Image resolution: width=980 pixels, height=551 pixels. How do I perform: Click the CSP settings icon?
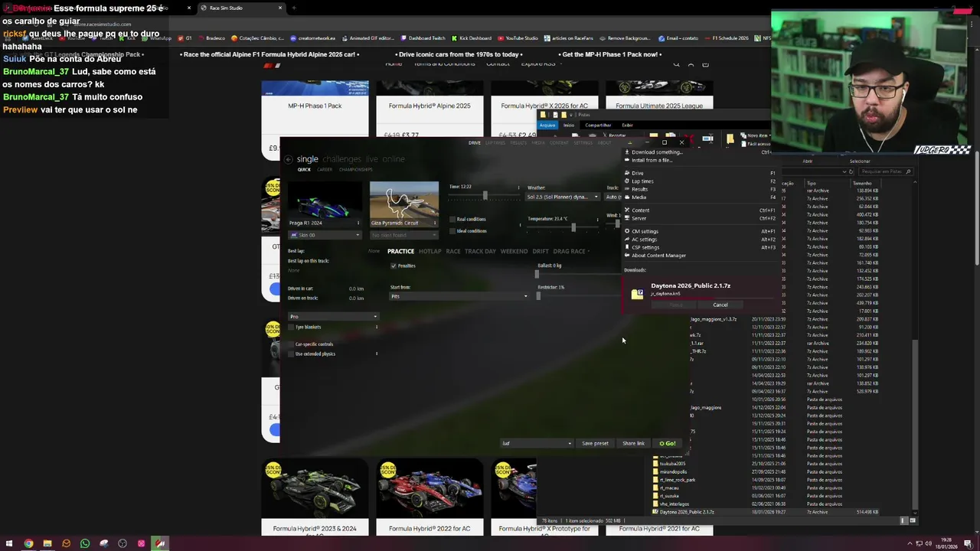pyautogui.click(x=627, y=247)
